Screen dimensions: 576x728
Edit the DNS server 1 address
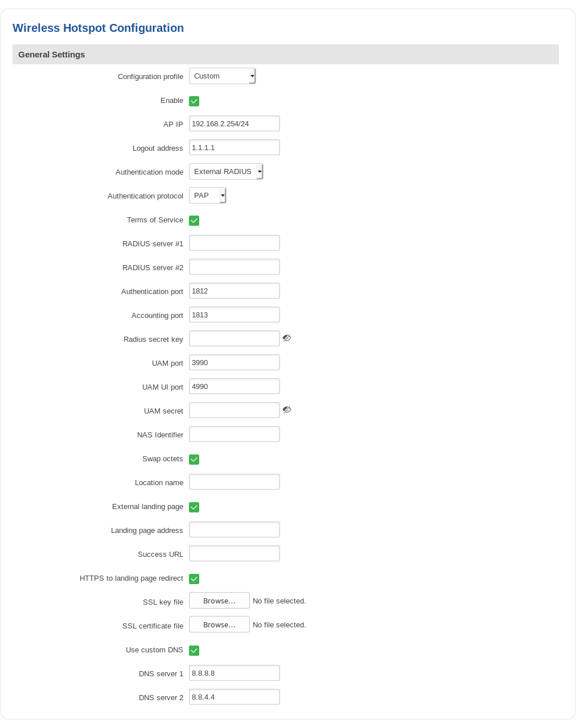(234, 672)
